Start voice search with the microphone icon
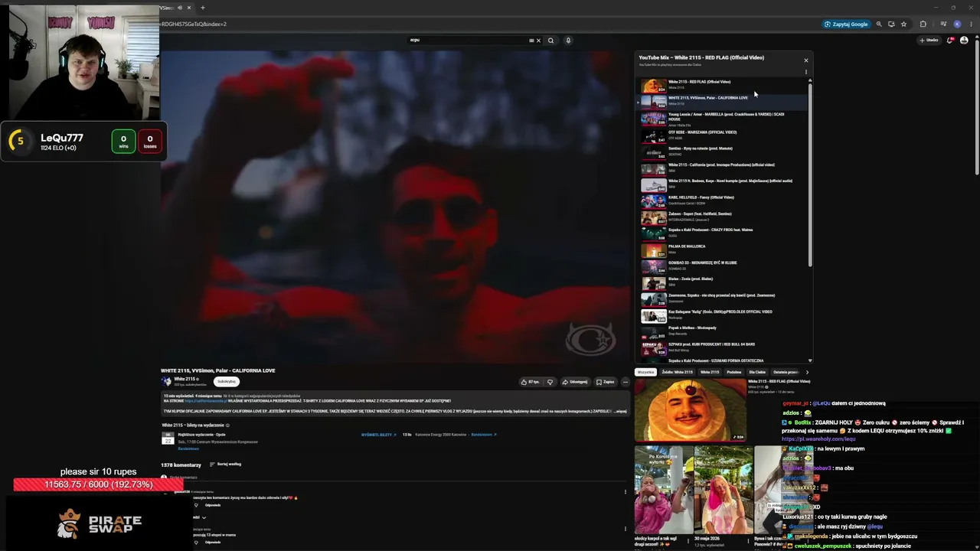Viewport: 980px width, 551px height. tap(568, 41)
